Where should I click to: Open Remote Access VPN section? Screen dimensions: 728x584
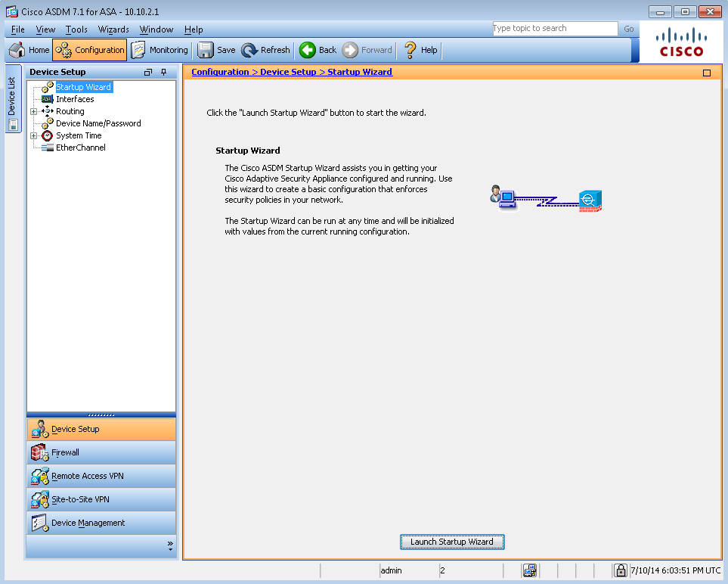39,476
